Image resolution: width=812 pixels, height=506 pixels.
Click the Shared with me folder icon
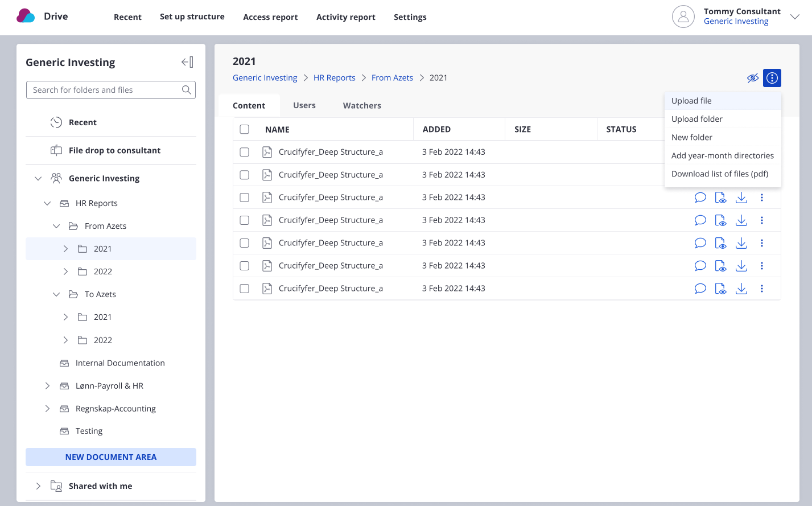56,486
